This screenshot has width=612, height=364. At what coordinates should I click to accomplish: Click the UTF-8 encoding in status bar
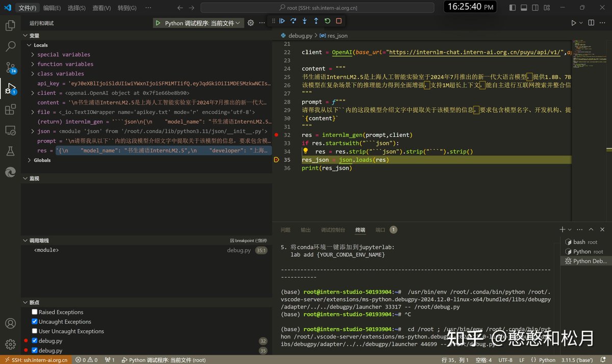(x=505, y=360)
